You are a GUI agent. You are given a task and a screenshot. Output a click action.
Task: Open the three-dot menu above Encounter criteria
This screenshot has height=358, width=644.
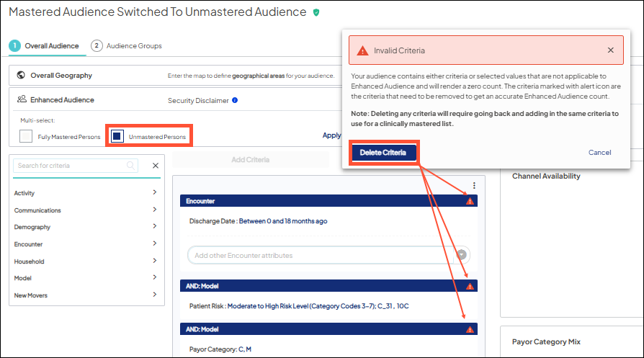tap(473, 186)
